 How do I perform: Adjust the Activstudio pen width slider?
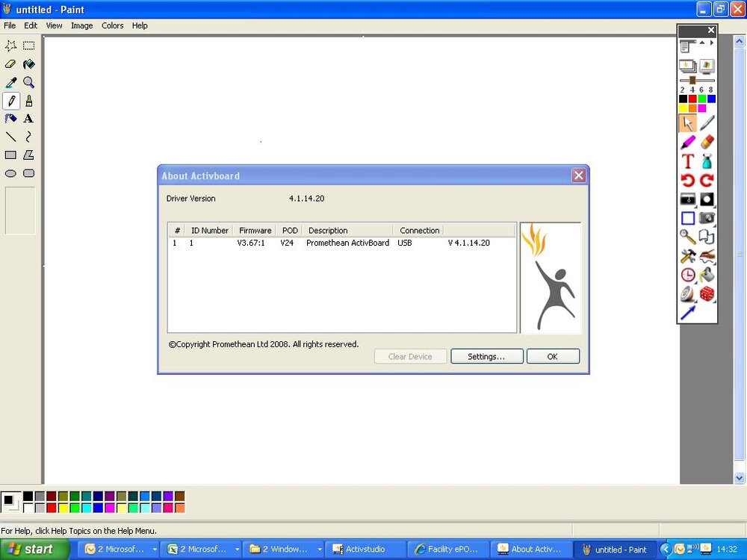click(692, 80)
